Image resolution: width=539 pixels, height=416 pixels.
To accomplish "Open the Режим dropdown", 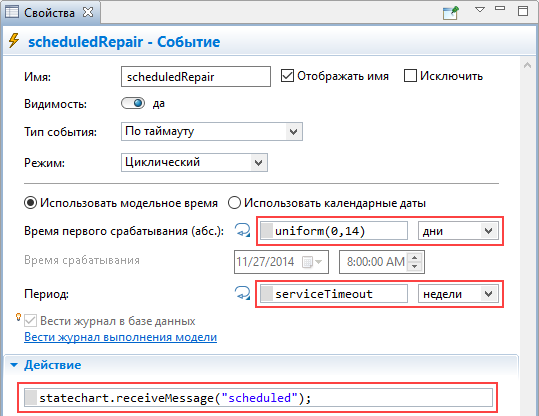I will (x=194, y=162).
